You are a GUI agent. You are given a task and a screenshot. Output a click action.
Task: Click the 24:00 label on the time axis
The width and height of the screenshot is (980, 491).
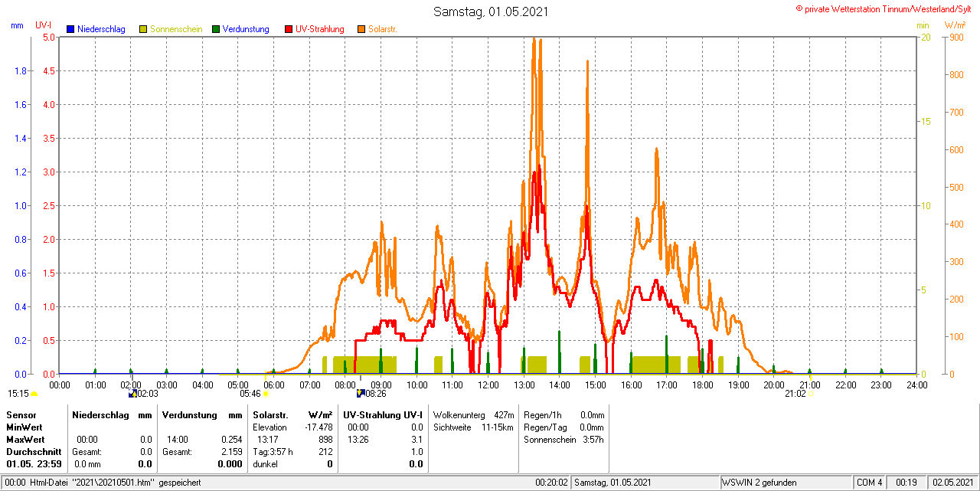916,385
